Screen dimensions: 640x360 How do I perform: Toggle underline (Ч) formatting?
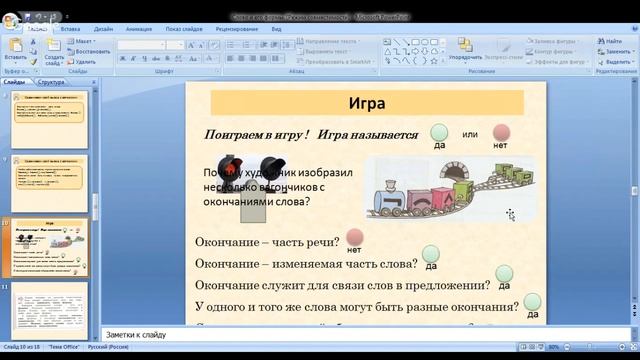click(144, 59)
